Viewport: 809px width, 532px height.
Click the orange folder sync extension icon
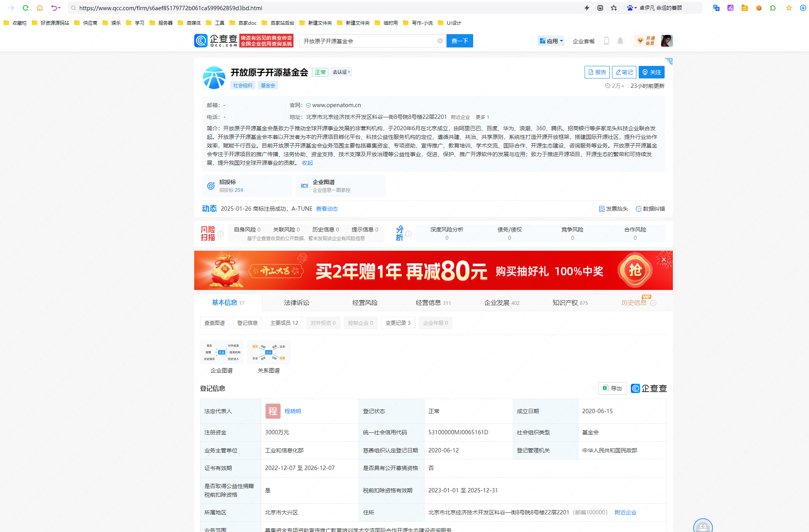[x=745, y=8]
